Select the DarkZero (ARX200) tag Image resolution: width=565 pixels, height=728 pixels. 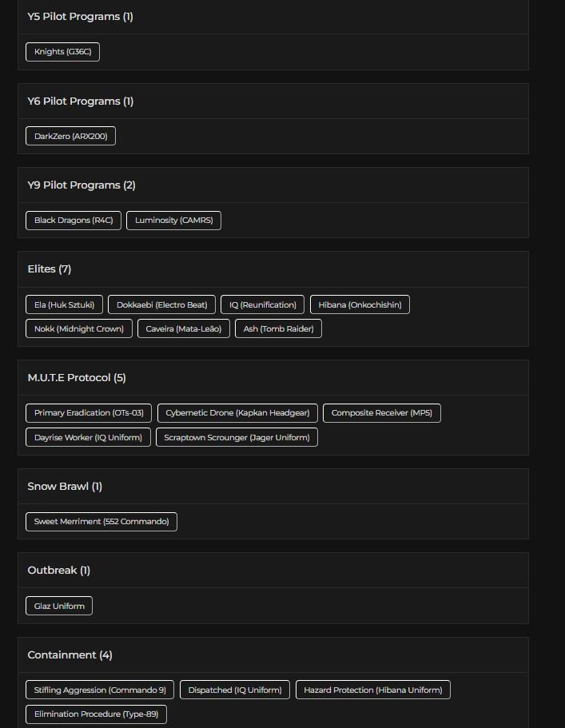point(70,137)
